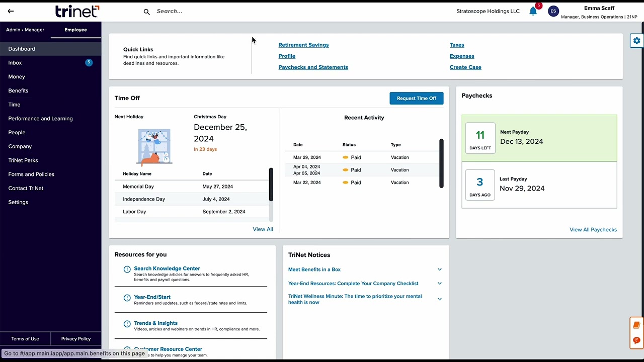Image resolution: width=644 pixels, height=362 pixels.
Task: Open Year-End/Start resource link
Action: (x=152, y=297)
